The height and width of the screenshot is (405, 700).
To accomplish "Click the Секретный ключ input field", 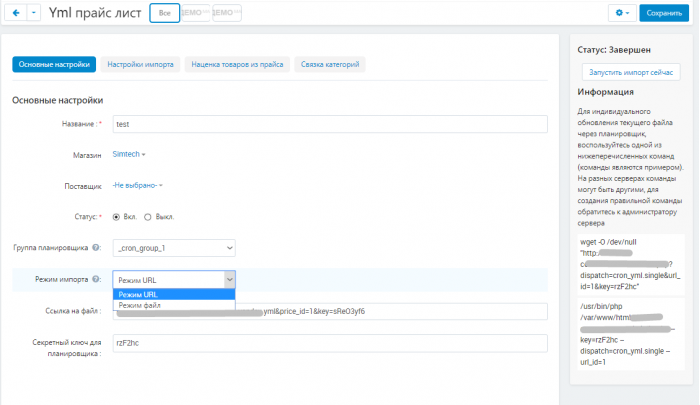I will [x=330, y=343].
